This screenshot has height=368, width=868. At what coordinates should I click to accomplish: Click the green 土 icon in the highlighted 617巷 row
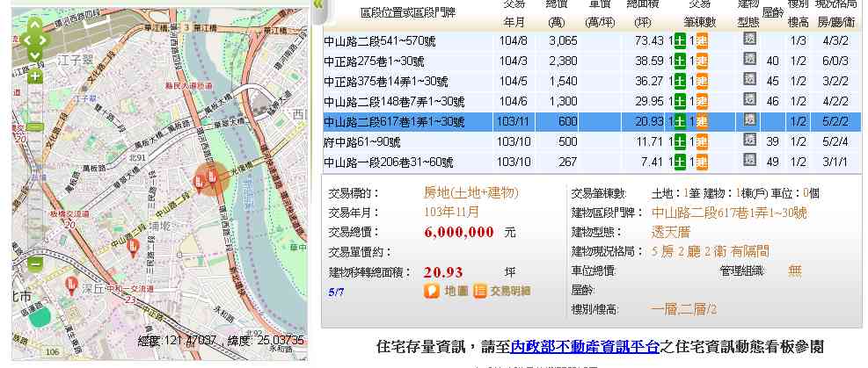[680, 121]
